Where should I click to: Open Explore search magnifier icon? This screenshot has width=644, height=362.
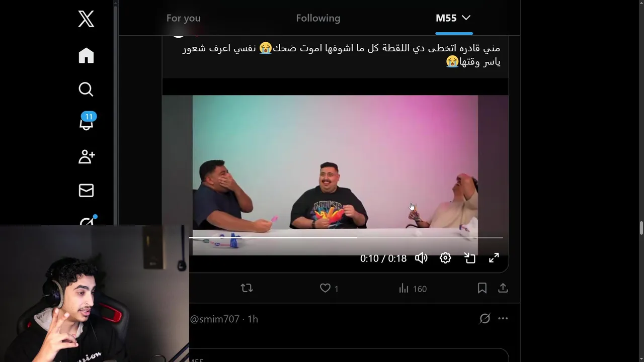(86, 89)
